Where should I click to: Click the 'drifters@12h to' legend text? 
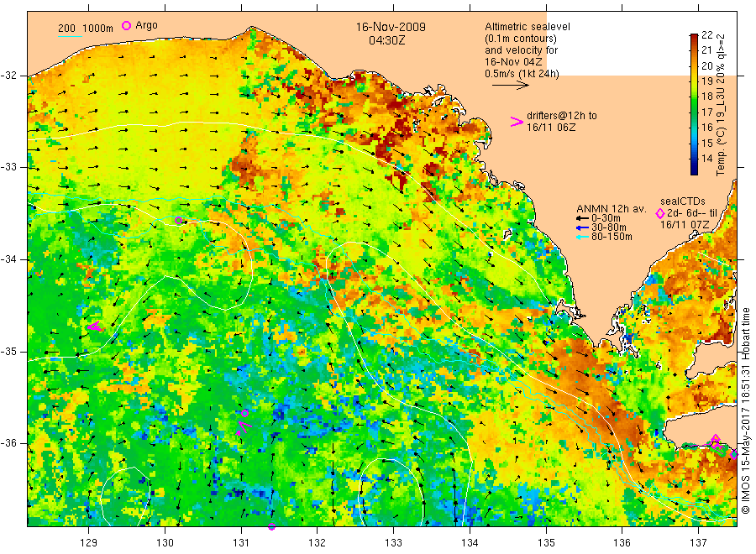[562, 116]
